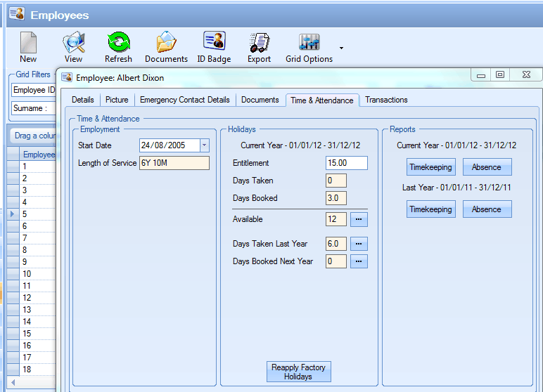Click ellipsis beside Days Taken Last Year
The image size is (543, 392).
pyautogui.click(x=359, y=244)
